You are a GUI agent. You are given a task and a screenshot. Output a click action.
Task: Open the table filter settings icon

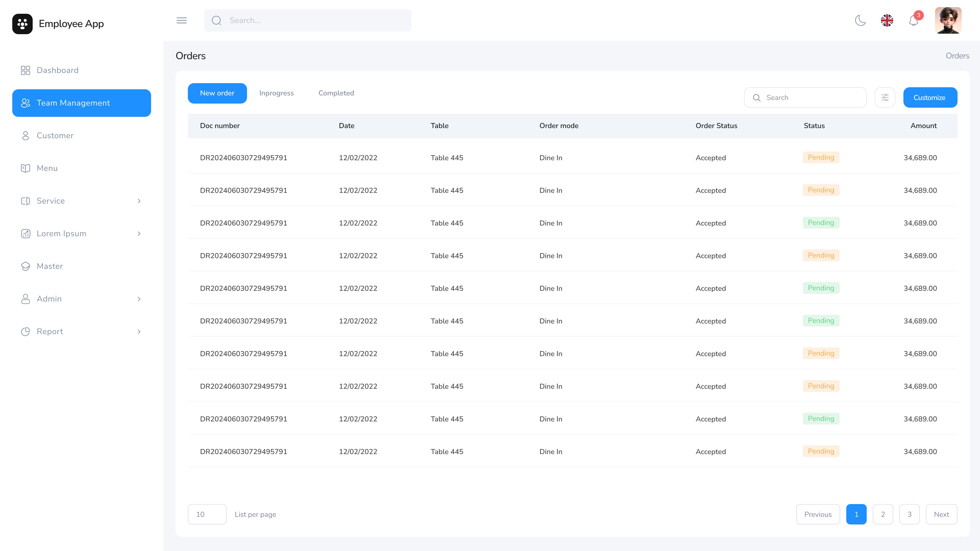(885, 98)
